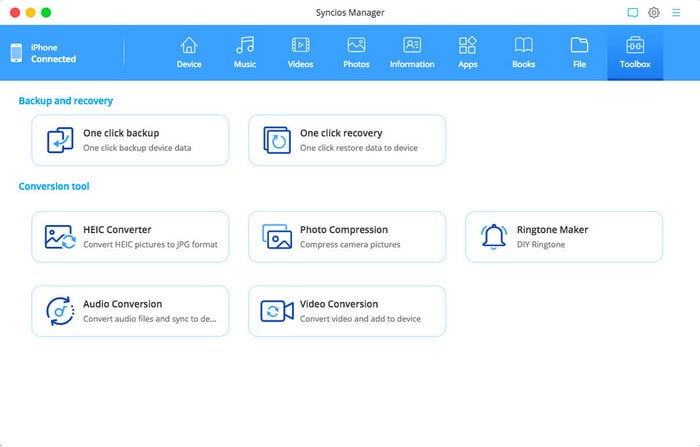Click 'Convert audio files and sync' text
Viewport: 700px width, 447px height.
click(x=149, y=319)
